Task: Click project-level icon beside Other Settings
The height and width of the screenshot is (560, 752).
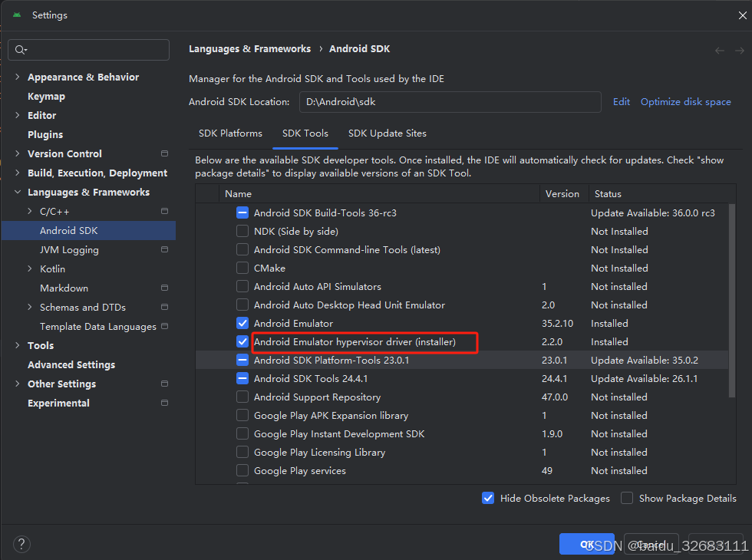Action: [164, 384]
